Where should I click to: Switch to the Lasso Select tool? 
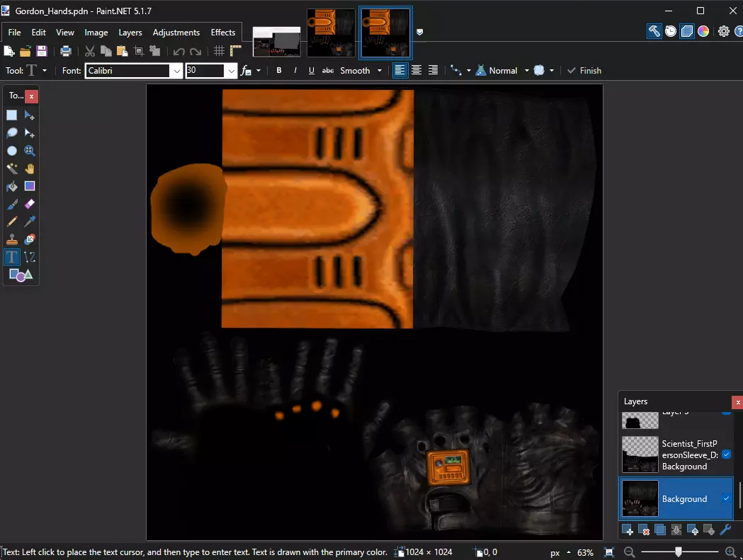pos(12,133)
